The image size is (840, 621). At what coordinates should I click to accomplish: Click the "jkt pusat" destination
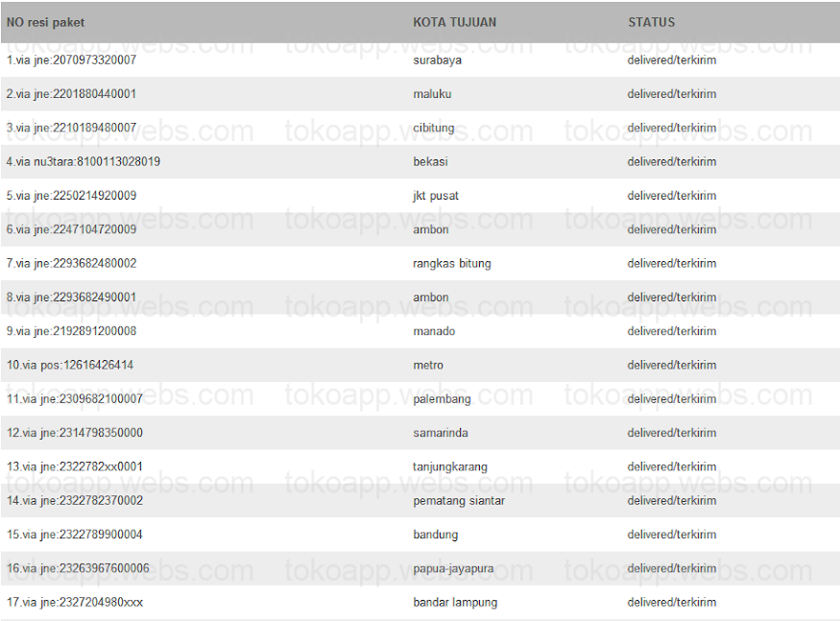point(436,196)
